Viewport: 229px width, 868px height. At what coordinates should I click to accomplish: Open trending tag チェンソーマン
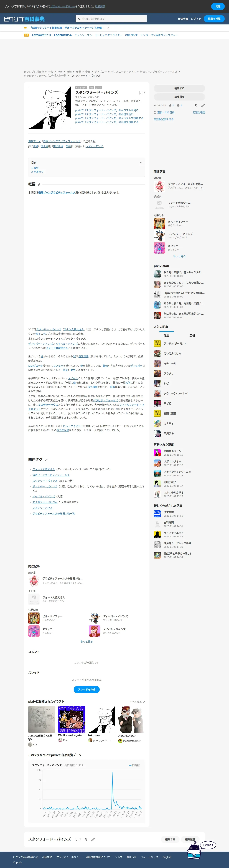(83, 35)
